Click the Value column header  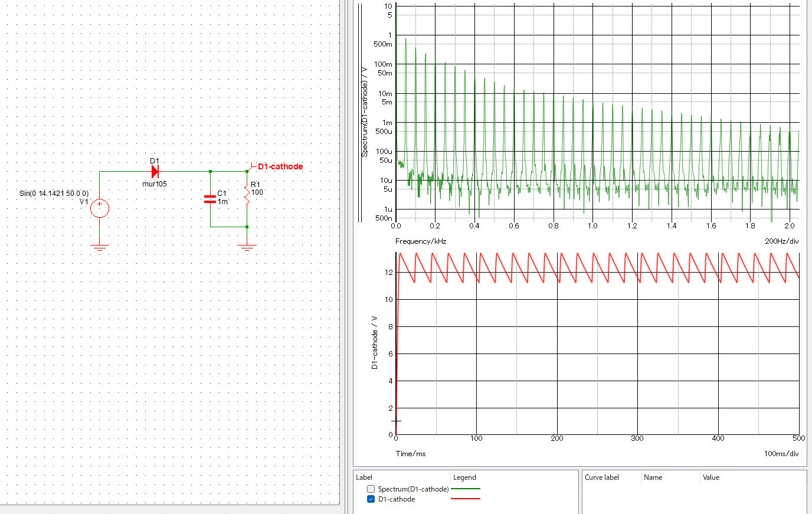[x=711, y=477]
